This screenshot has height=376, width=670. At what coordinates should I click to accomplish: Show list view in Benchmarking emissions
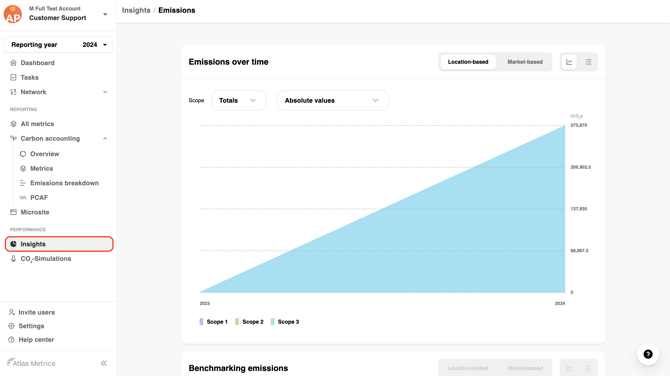[x=588, y=368]
